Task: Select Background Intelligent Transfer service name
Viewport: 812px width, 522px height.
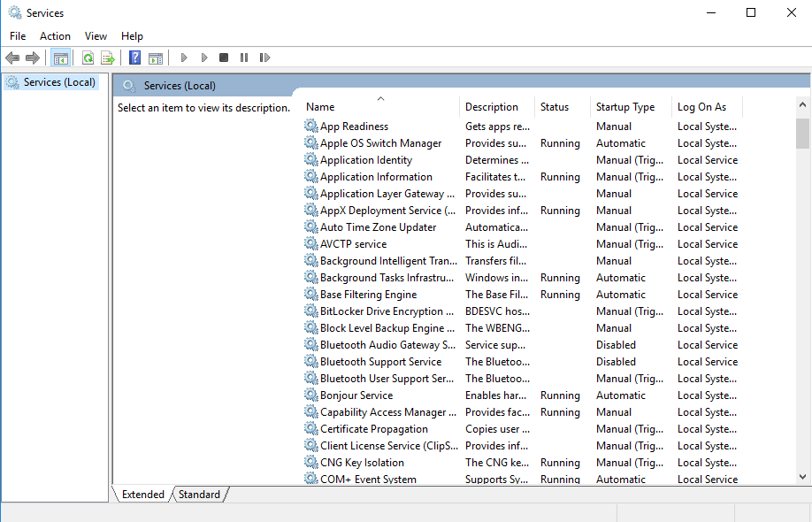Action: coord(388,260)
